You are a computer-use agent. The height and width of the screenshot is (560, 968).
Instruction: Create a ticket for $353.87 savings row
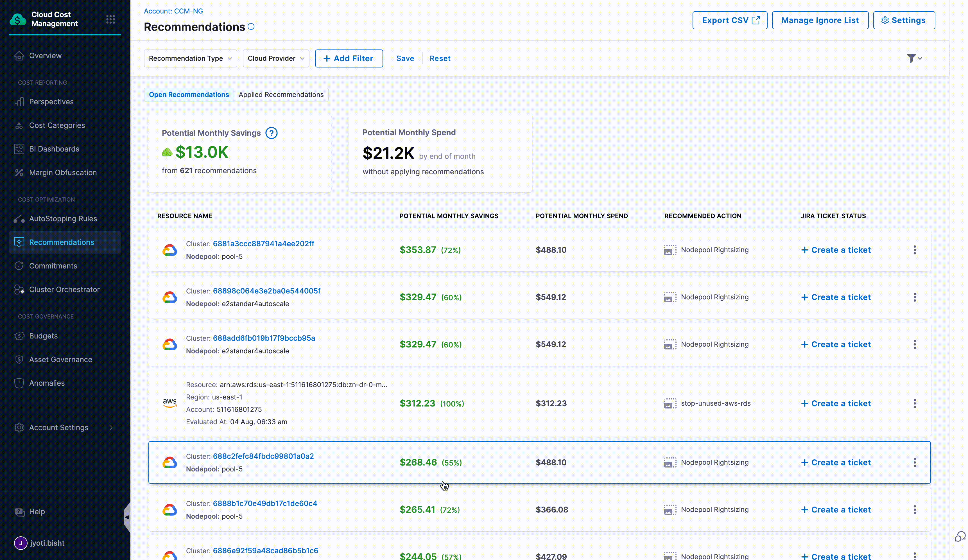pos(836,250)
